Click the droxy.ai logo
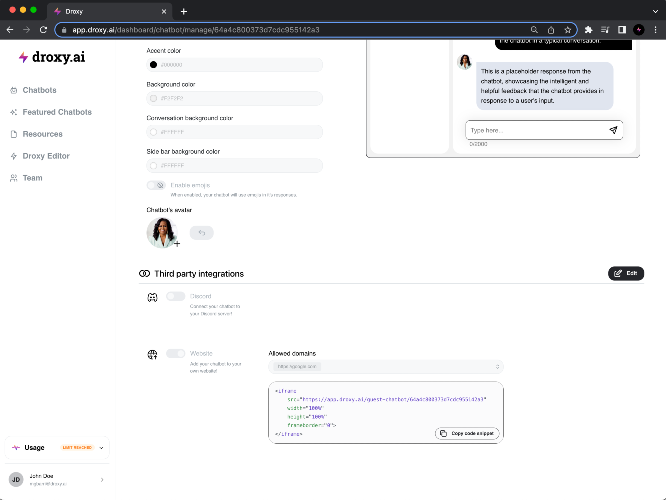This screenshot has width=666, height=500. [x=52, y=57]
